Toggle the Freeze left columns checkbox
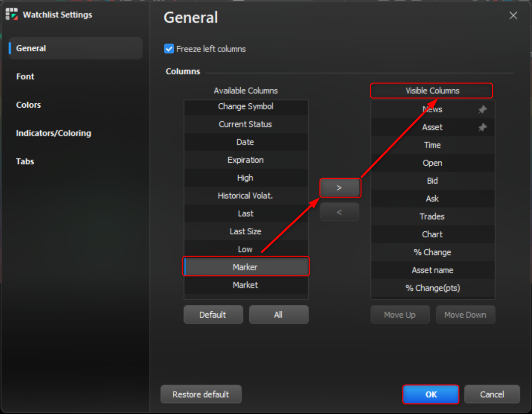Screen dimensions: 532x414 pyautogui.click(x=169, y=49)
